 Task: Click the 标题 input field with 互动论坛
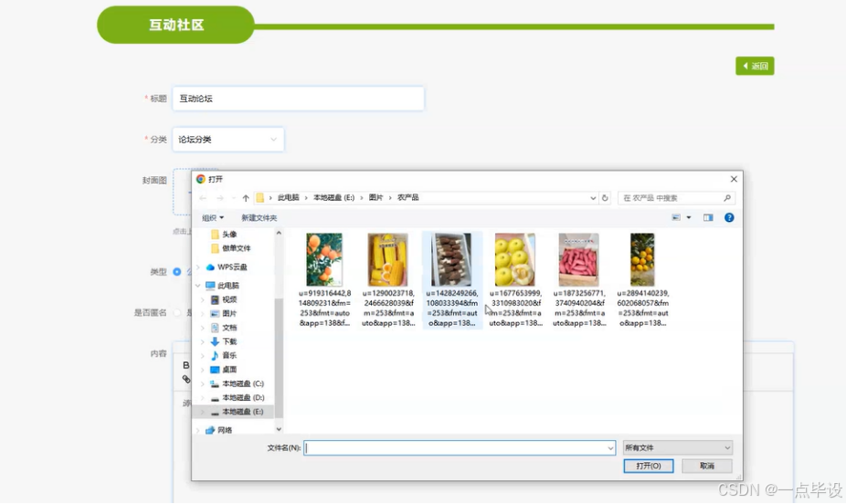pos(298,99)
